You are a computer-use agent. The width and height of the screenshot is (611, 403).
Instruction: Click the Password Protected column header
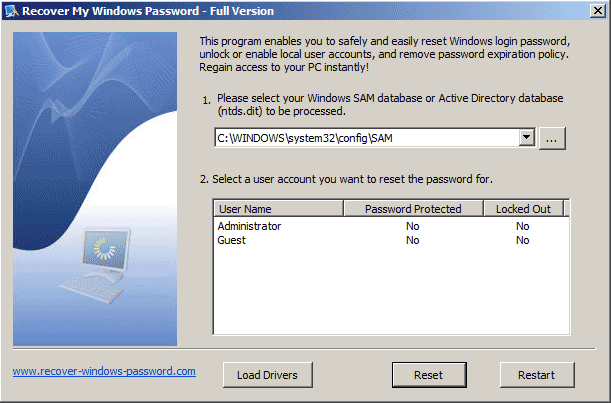(x=413, y=209)
